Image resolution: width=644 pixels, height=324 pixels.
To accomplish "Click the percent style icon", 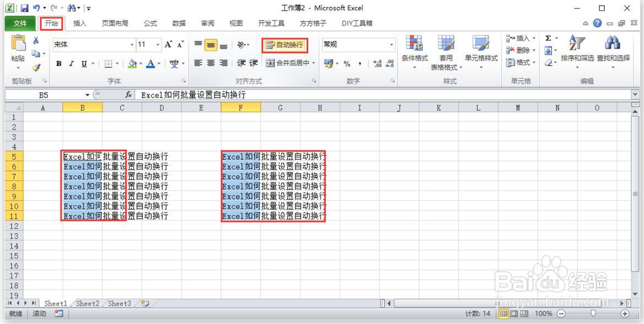I will [x=347, y=64].
